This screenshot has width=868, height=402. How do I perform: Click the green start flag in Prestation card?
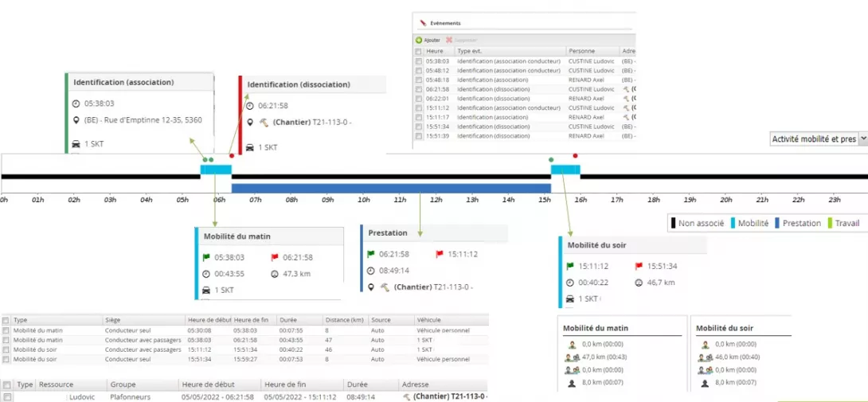coord(371,254)
